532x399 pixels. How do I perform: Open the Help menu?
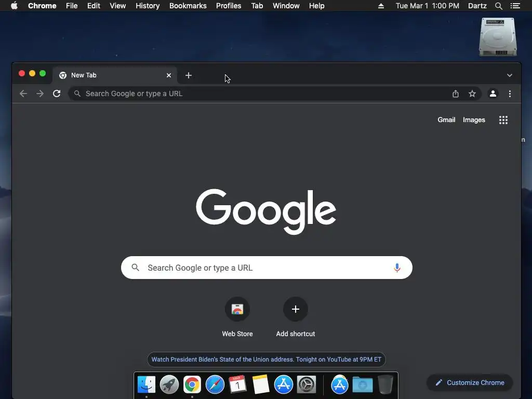(x=316, y=6)
